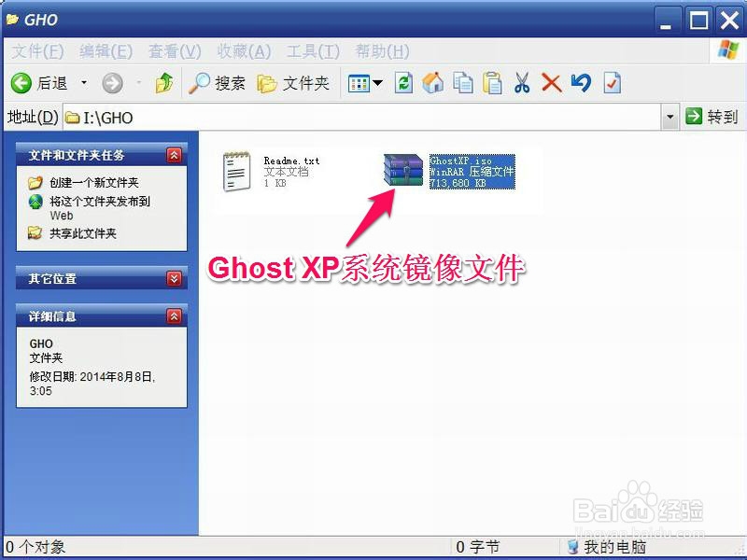
Task: Open the Back history dropdown arrow
Action: pyautogui.click(x=84, y=83)
